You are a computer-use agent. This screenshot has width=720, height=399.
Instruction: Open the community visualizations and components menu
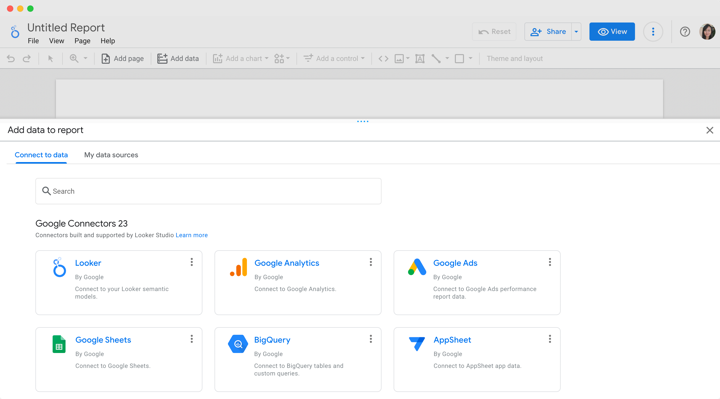point(282,59)
